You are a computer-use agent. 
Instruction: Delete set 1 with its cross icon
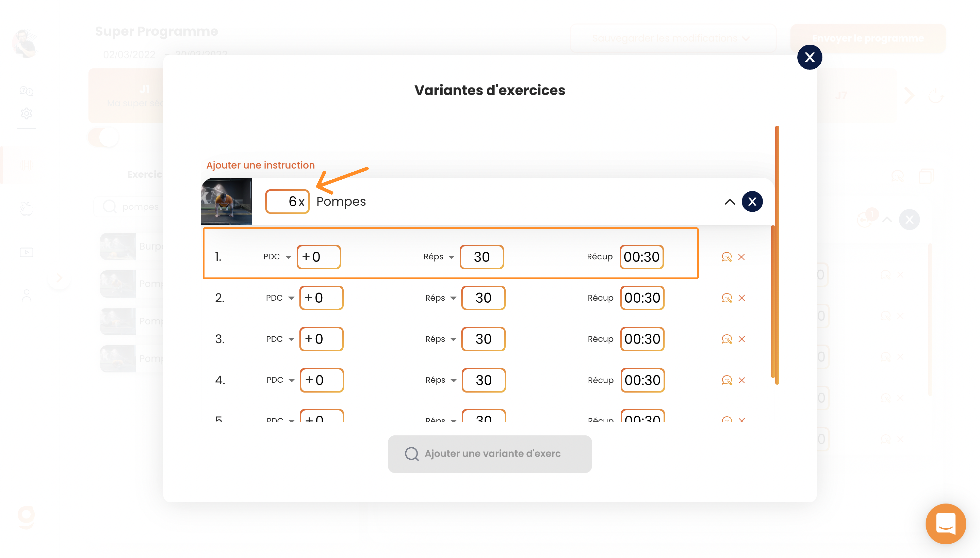point(741,257)
